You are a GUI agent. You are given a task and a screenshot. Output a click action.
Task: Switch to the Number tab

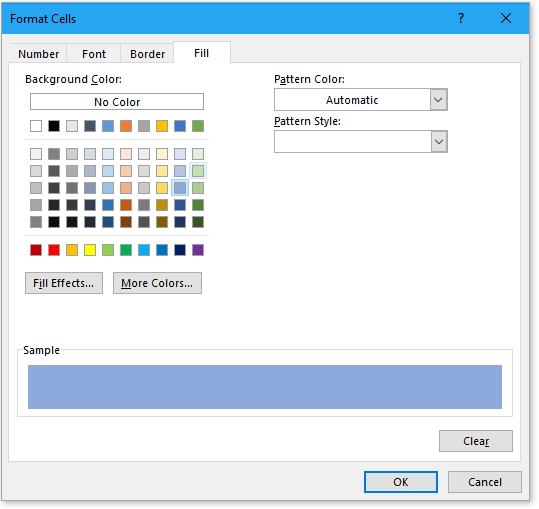pos(38,54)
